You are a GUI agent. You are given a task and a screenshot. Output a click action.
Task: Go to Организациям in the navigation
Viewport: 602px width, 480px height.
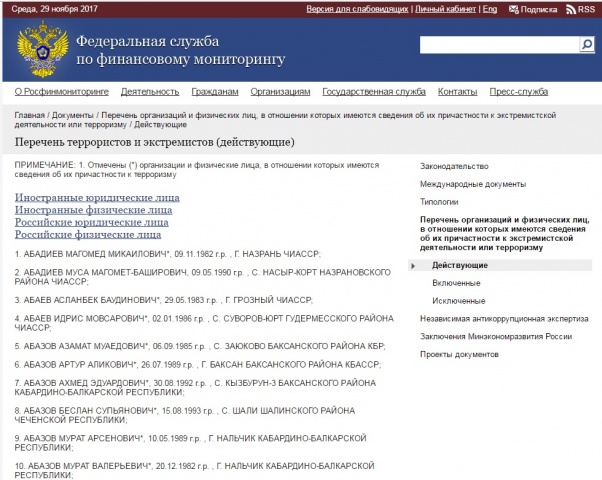click(x=280, y=91)
